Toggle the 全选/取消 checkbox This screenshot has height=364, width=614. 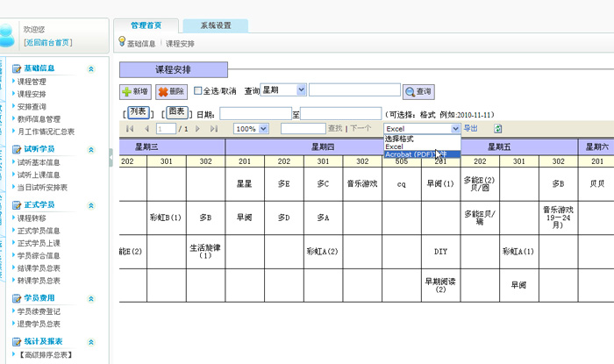click(x=197, y=90)
